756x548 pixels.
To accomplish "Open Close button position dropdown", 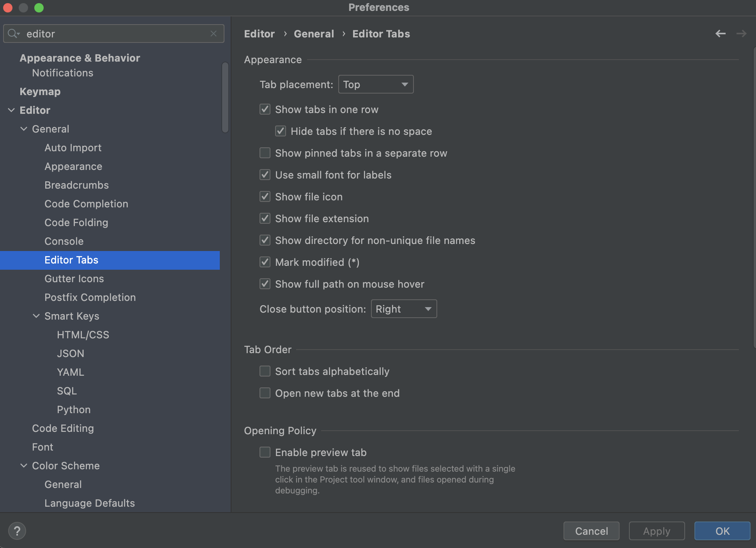I will point(404,309).
